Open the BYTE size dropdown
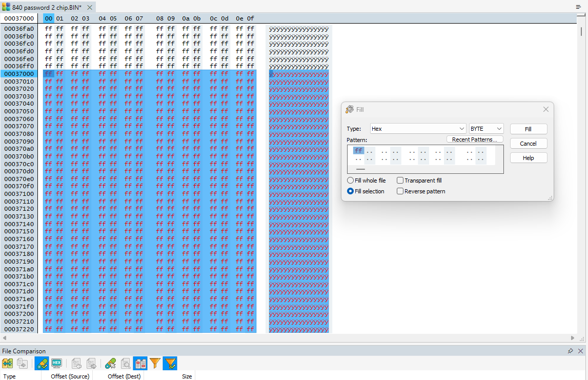The width and height of the screenshot is (588, 380). point(486,129)
